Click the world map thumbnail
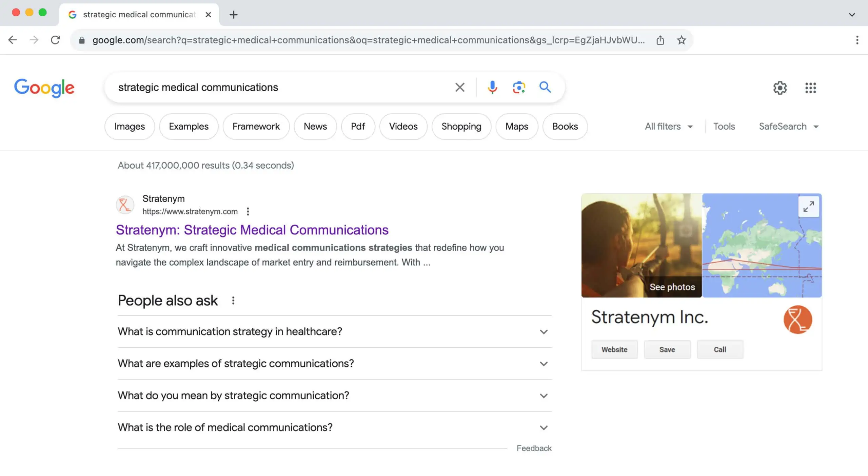 pyautogui.click(x=762, y=245)
